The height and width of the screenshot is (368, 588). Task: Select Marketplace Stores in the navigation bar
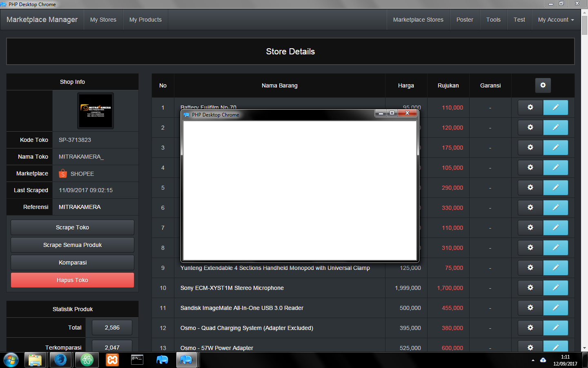418,19
